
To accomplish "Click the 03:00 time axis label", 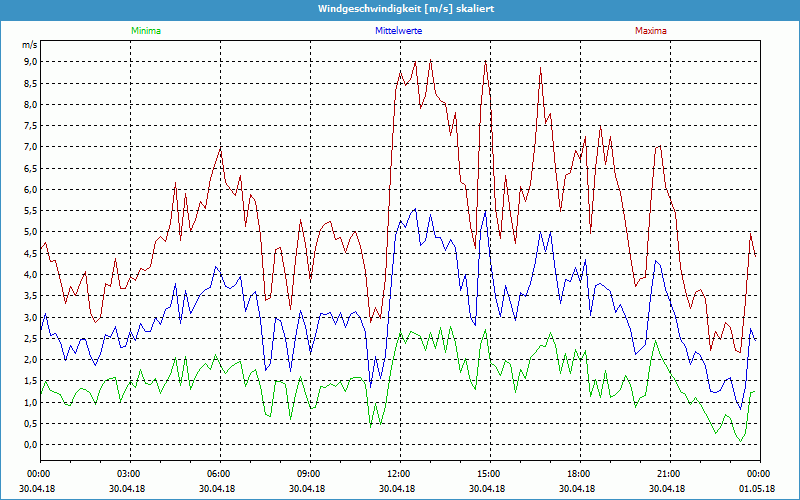I will click(131, 473).
